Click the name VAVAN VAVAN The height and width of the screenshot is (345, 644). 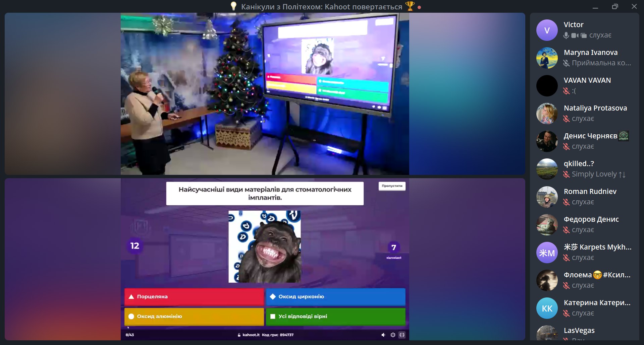(x=587, y=80)
